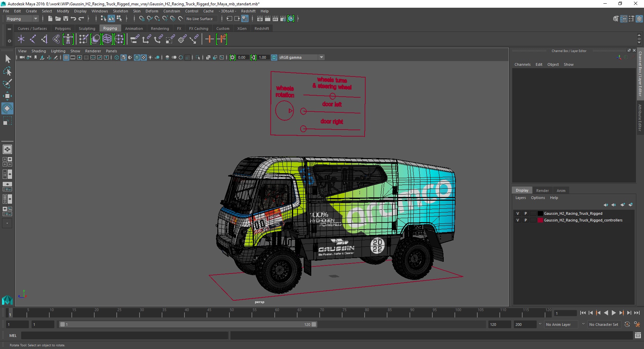Image resolution: width=644 pixels, height=349 pixels.
Task: Create a new scene file icon
Action: (50, 19)
